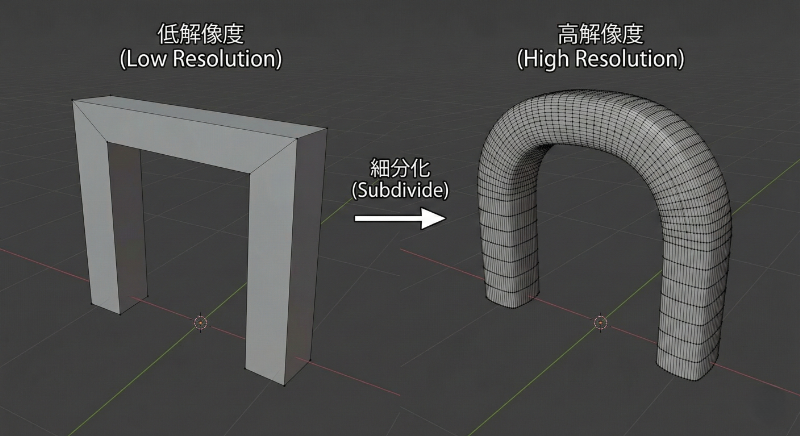
Task: Click the "(High Resolution)" label
Action: tap(600, 60)
